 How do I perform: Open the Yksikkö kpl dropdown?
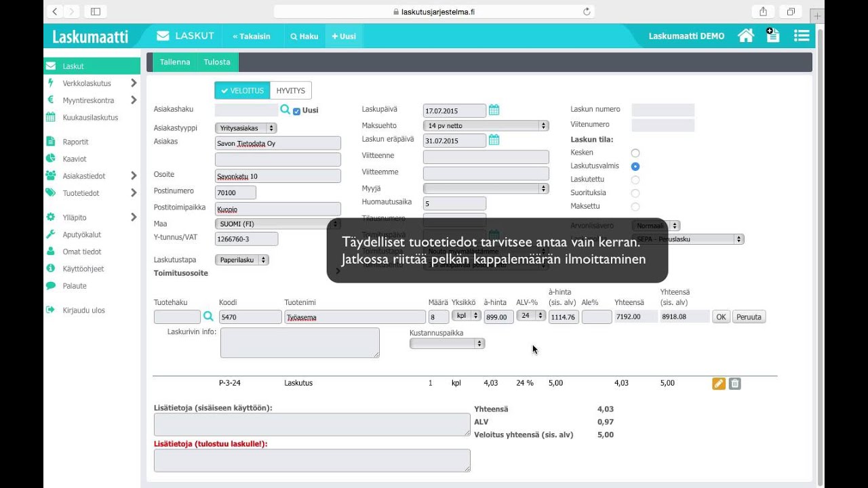pos(467,316)
